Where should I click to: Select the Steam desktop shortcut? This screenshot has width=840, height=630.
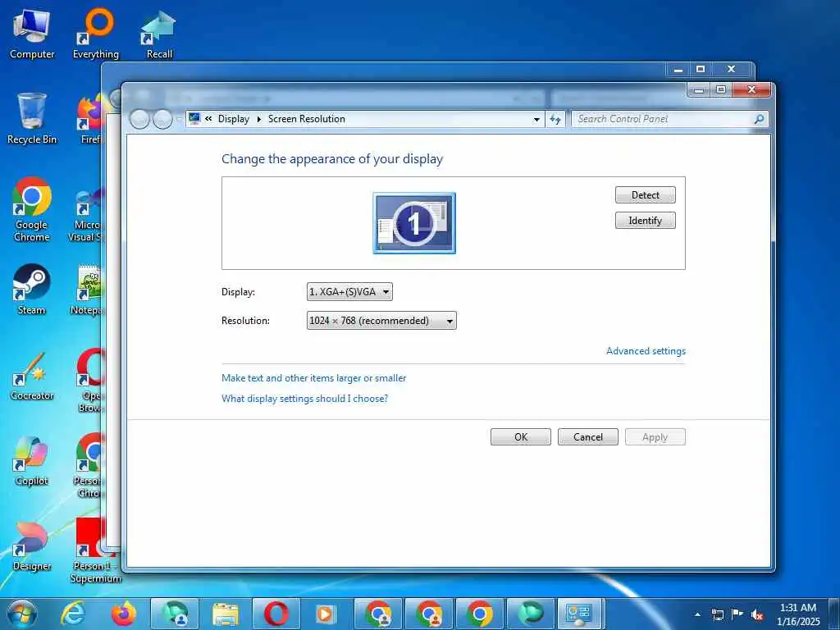(x=32, y=290)
